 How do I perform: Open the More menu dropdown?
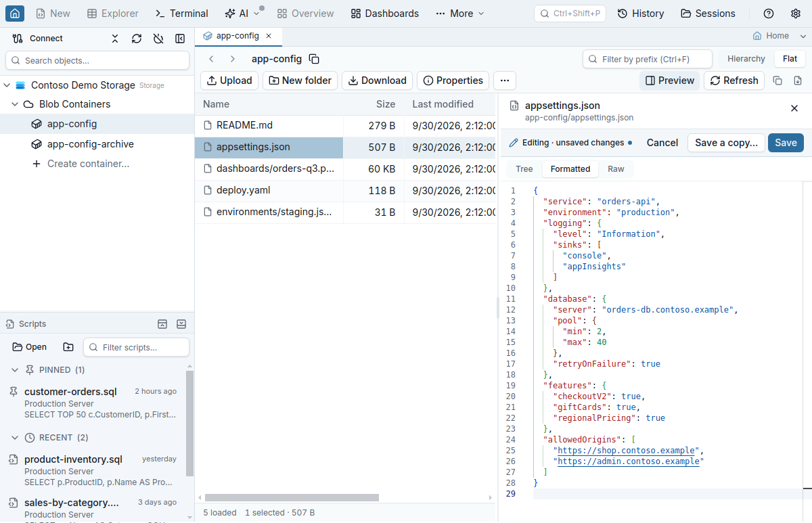(460, 14)
